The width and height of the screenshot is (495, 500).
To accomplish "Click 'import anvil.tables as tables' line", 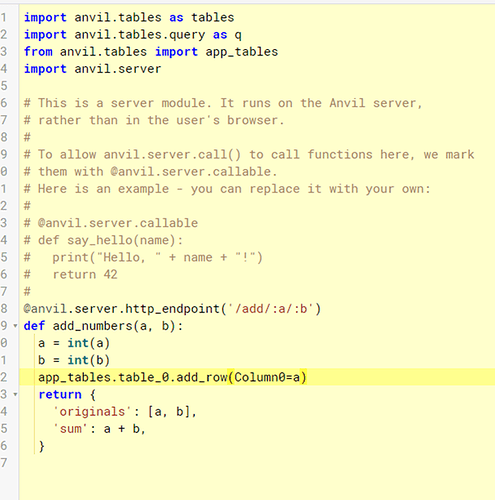I will click(129, 17).
